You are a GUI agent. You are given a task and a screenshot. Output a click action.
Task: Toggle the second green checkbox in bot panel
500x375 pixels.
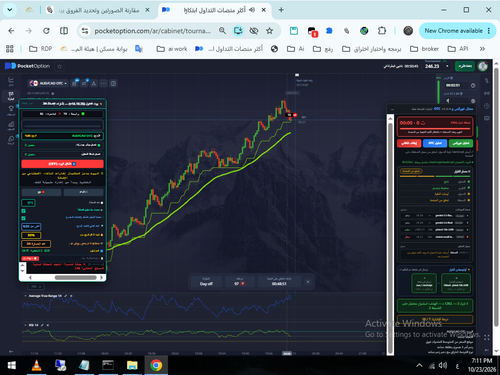point(24,218)
